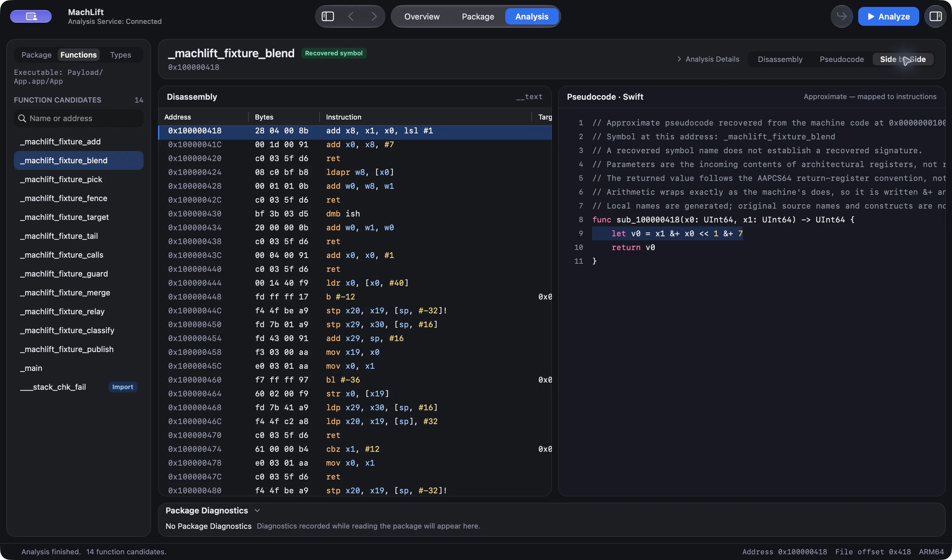This screenshot has height=560, width=952.
Task: Select _machlift_fixture_fence function
Action: [79, 198]
